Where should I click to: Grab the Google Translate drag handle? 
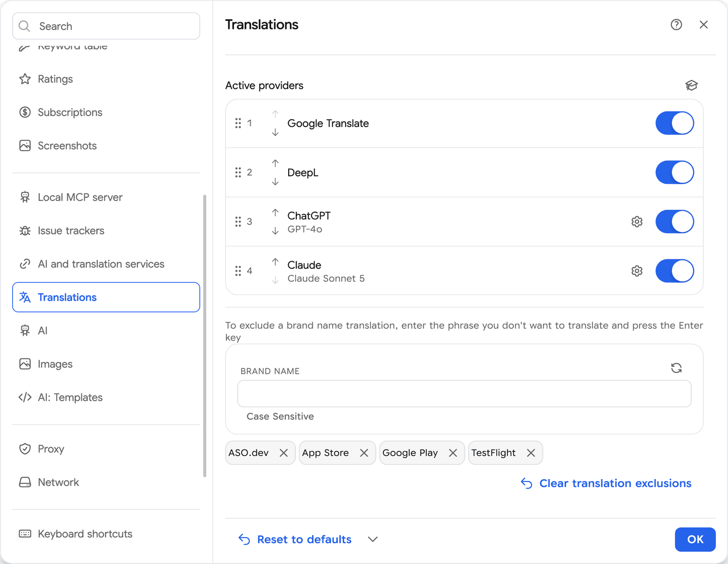(238, 123)
